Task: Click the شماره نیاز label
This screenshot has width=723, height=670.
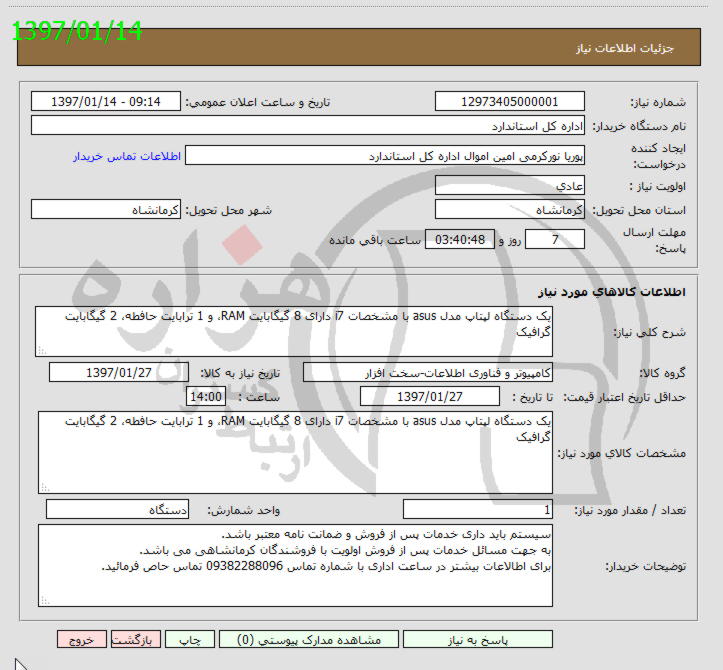Action: (658, 102)
